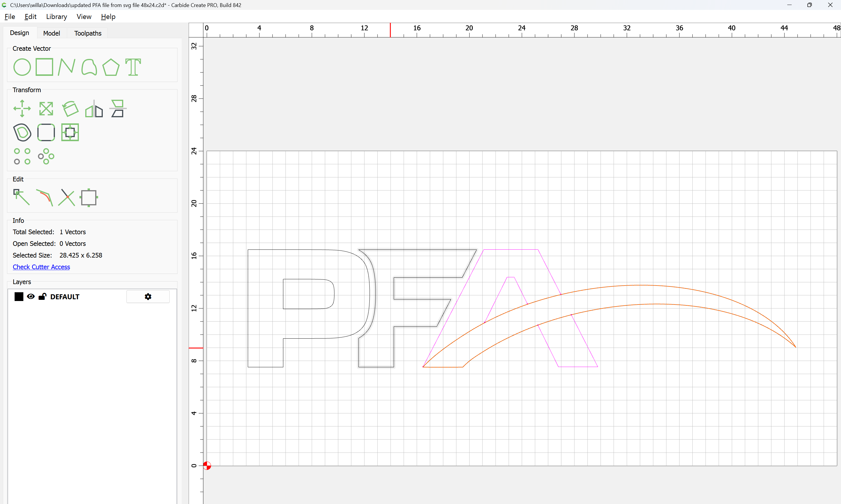This screenshot has height=504, width=841.
Task: Select the Polyline drawing tool
Action: click(66, 67)
